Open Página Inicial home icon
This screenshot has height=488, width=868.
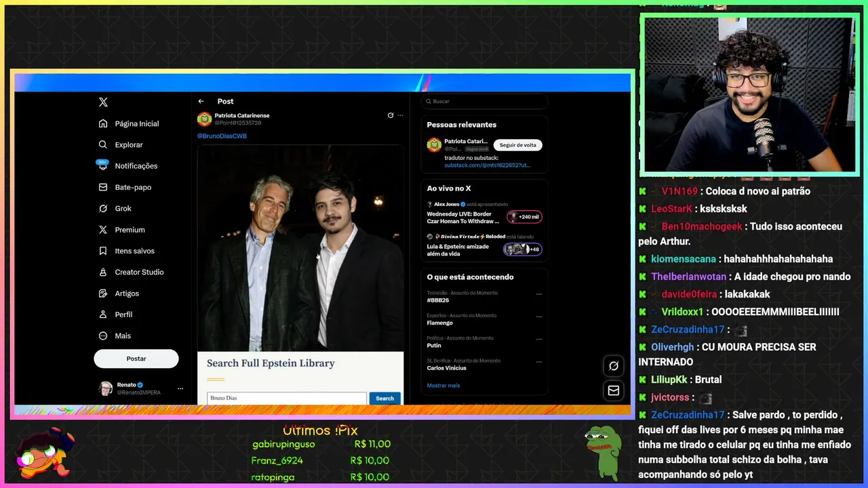point(103,123)
